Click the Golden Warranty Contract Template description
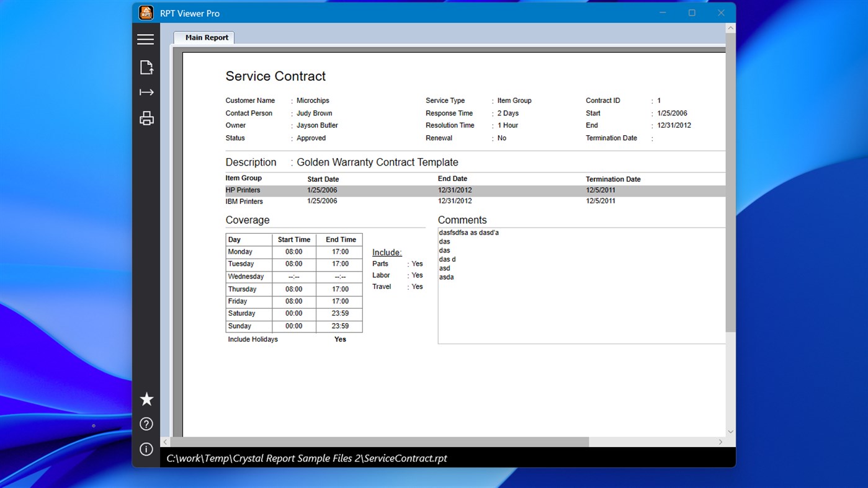868x488 pixels. click(377, 162)
